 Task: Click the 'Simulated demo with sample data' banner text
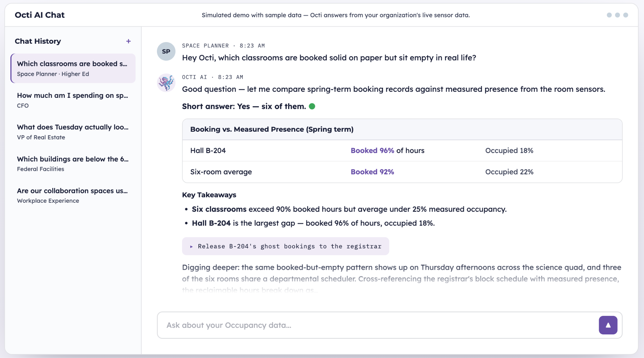336,15
